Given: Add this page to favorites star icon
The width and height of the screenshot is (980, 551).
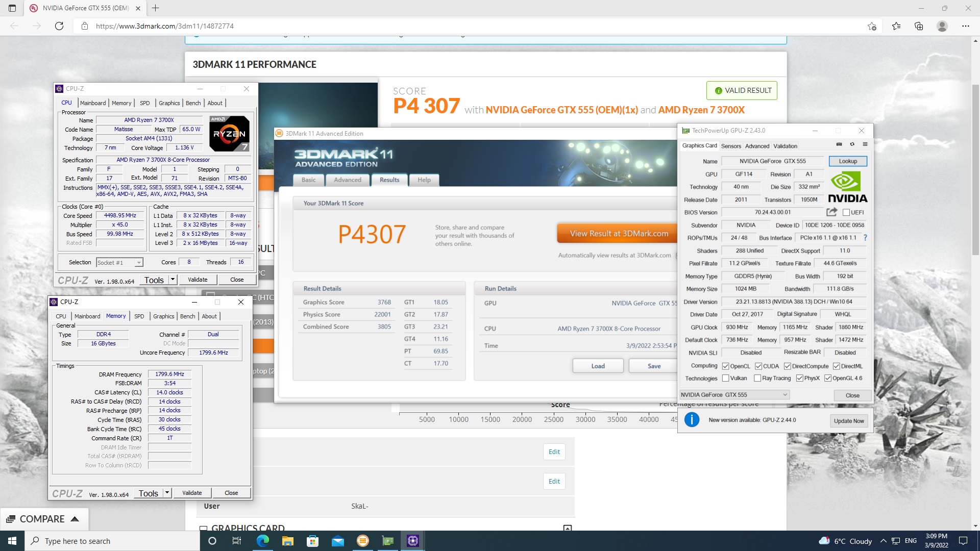Looking at the screenshot, I should [x=872, y=26].
